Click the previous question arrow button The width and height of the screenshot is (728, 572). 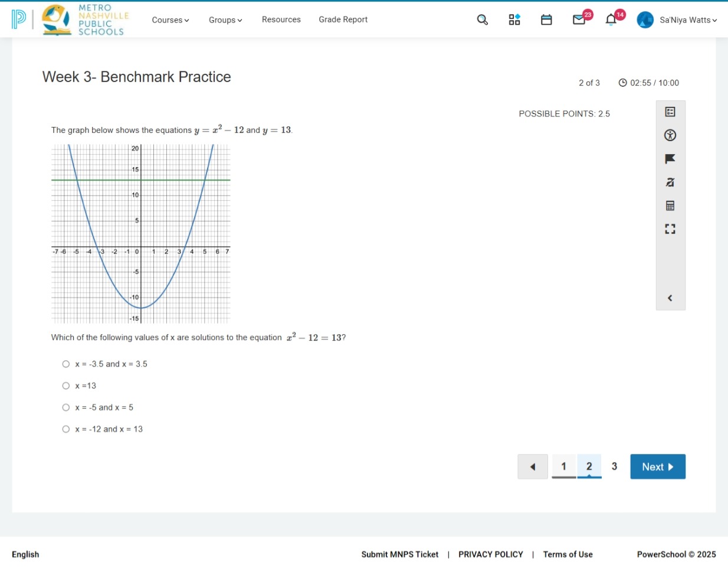click(533, 467)
